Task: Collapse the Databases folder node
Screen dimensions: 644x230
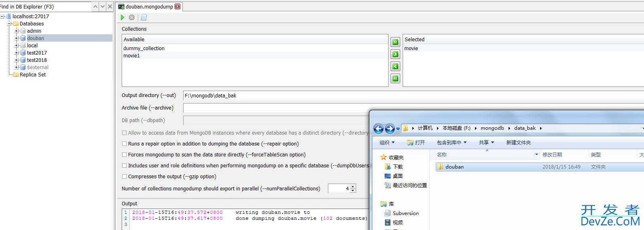Action: pos(10,23)
